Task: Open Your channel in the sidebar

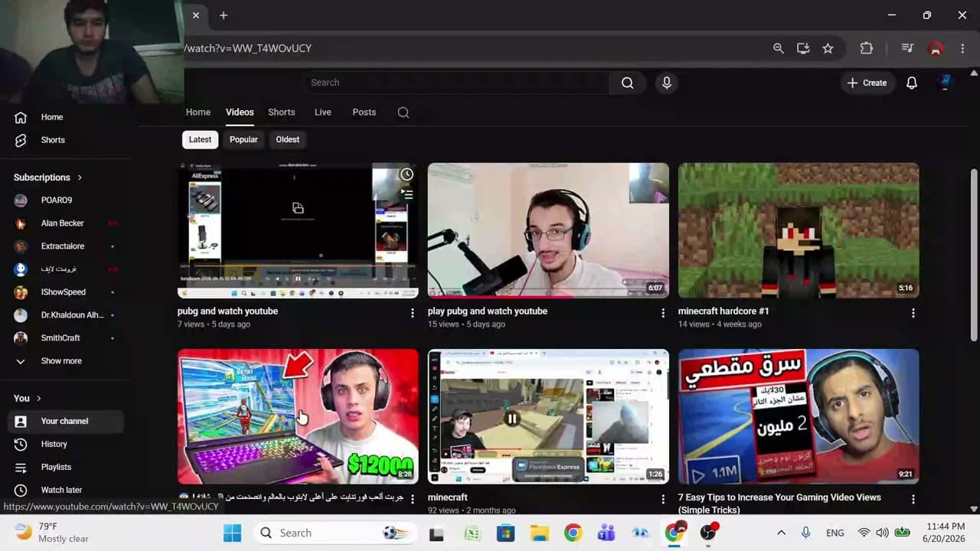Action: (66, 421)
